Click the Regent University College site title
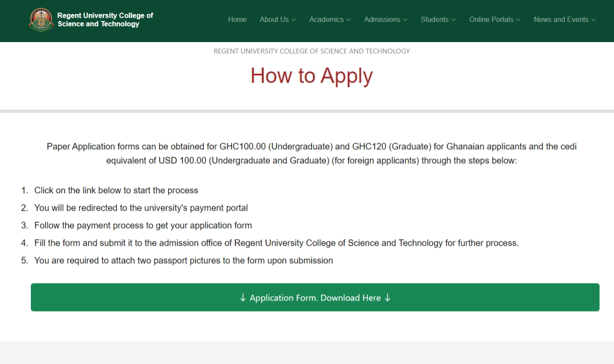Viewport: 614px width, 364px height. [105, 20]
